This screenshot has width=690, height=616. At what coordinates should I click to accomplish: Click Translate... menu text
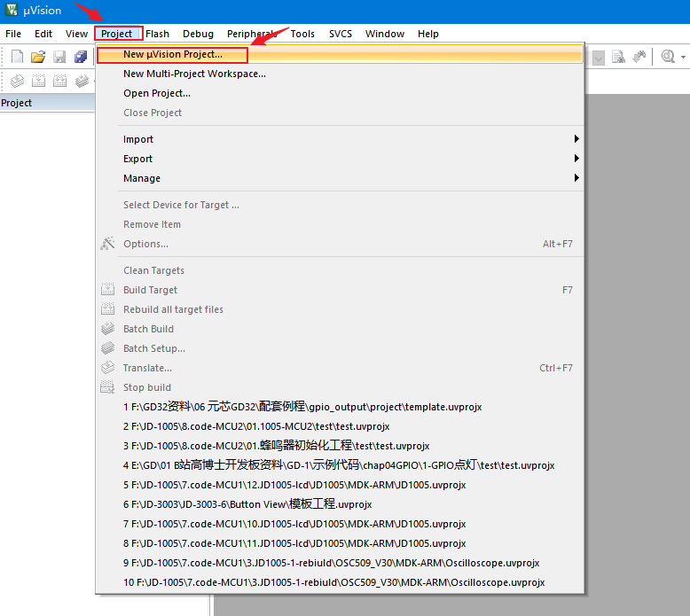pos(147,368)
